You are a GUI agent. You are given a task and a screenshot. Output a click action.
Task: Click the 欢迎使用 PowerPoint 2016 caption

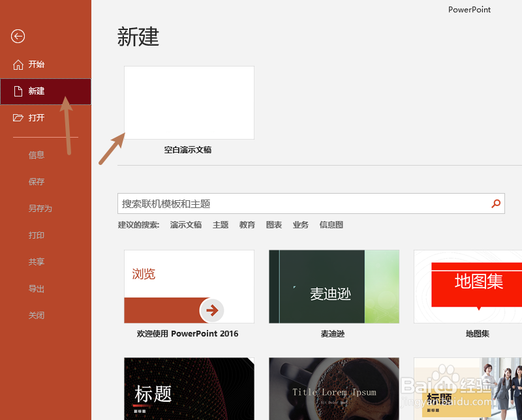pos(188,334)
